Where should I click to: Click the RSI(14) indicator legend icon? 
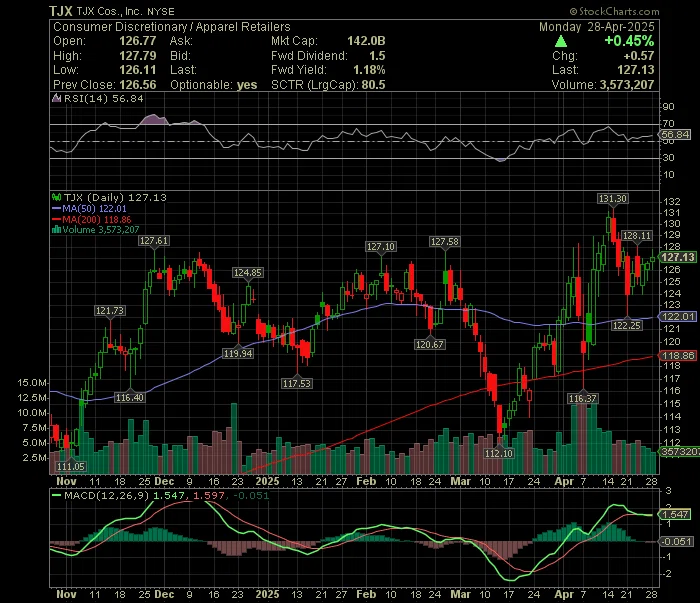(57, 99)
